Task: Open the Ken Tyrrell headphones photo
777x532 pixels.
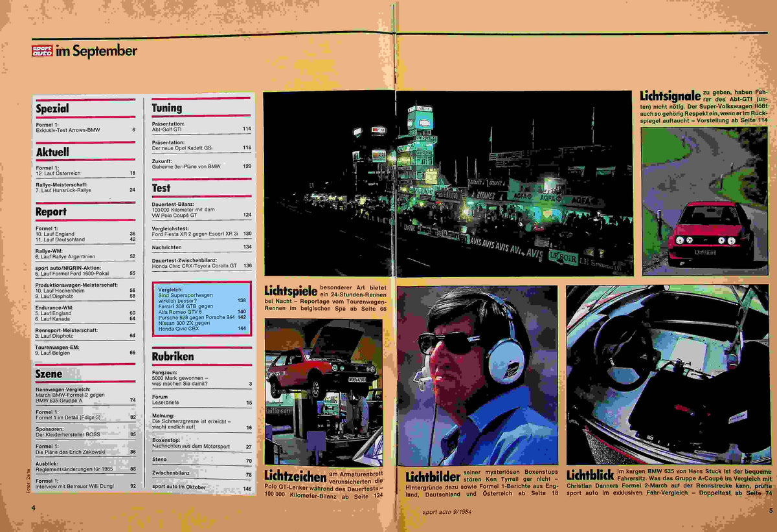Action: click(477, 375)
